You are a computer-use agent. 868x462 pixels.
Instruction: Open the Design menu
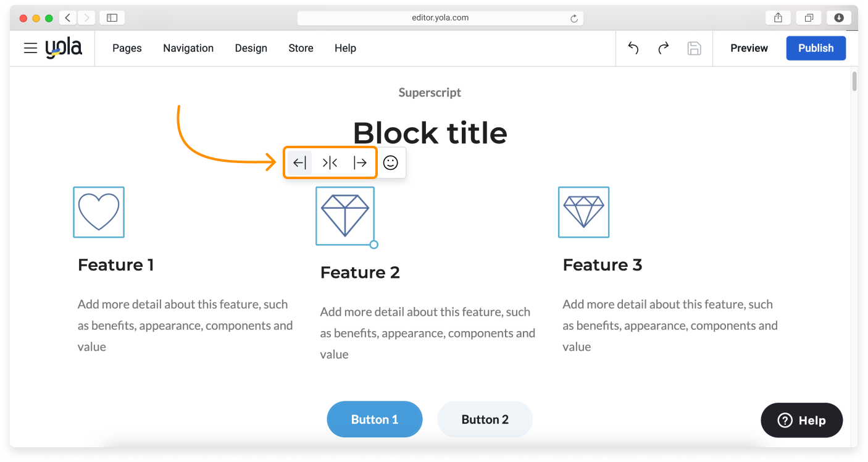[251, 48]
